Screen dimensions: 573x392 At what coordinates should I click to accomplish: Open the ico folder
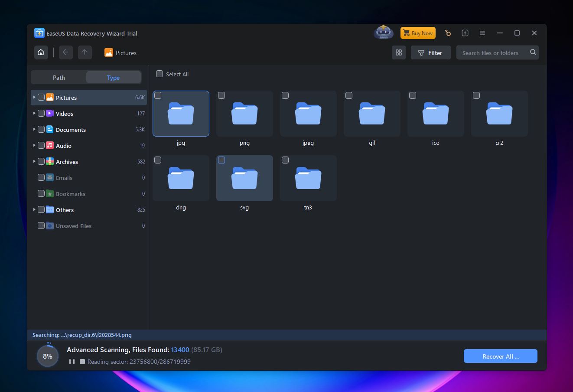click(x=436, y=114)
